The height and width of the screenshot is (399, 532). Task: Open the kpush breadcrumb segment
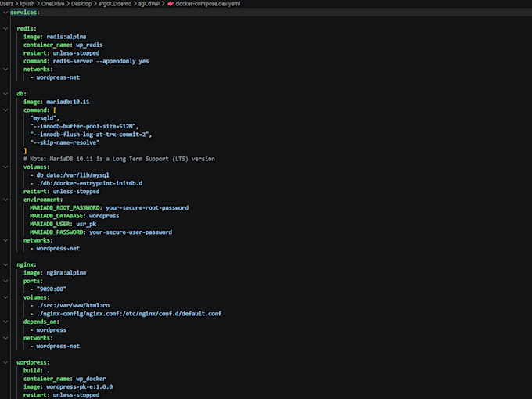coord(27,4)
